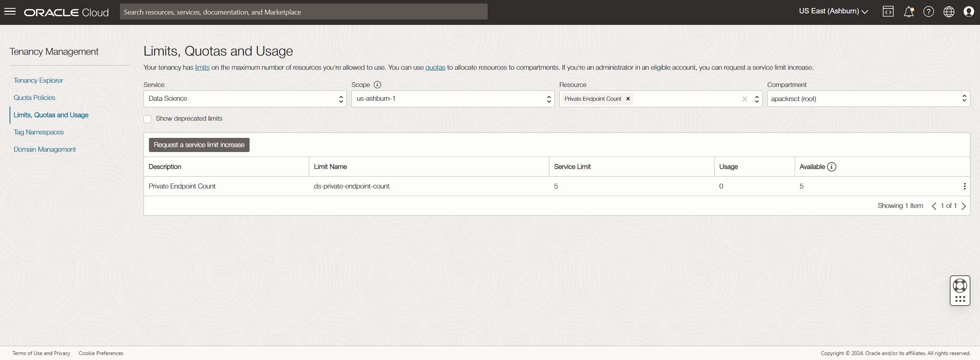Open the support lifebuoy help widget
Screen dimensions: 980x360
(960, 286)
